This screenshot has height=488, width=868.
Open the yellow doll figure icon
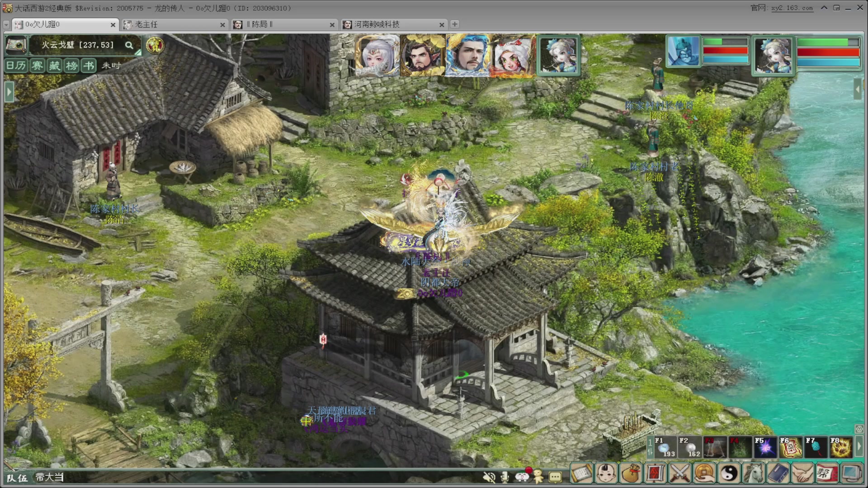click(538, 476)
